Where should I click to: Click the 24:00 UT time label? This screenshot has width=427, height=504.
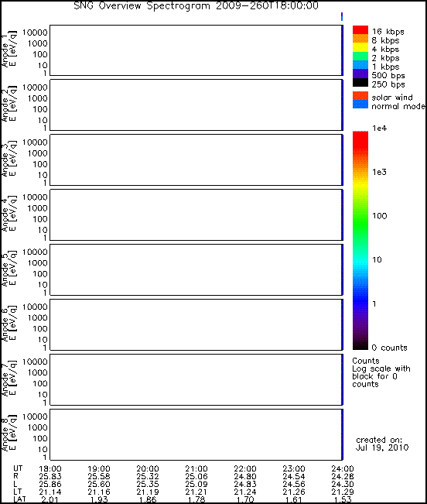coord(343,468)
